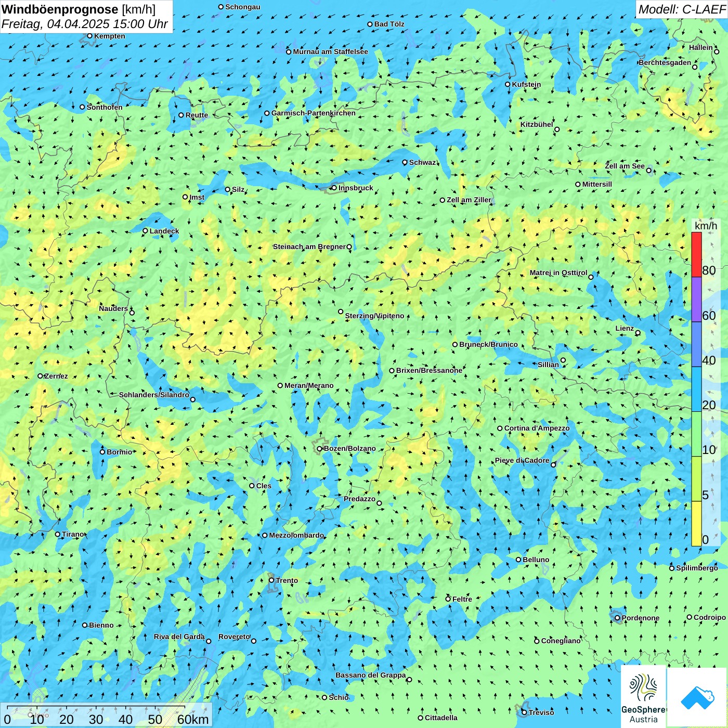
Task: Click the Garmisch-Partenkirchen label
Action: [314, 113]
